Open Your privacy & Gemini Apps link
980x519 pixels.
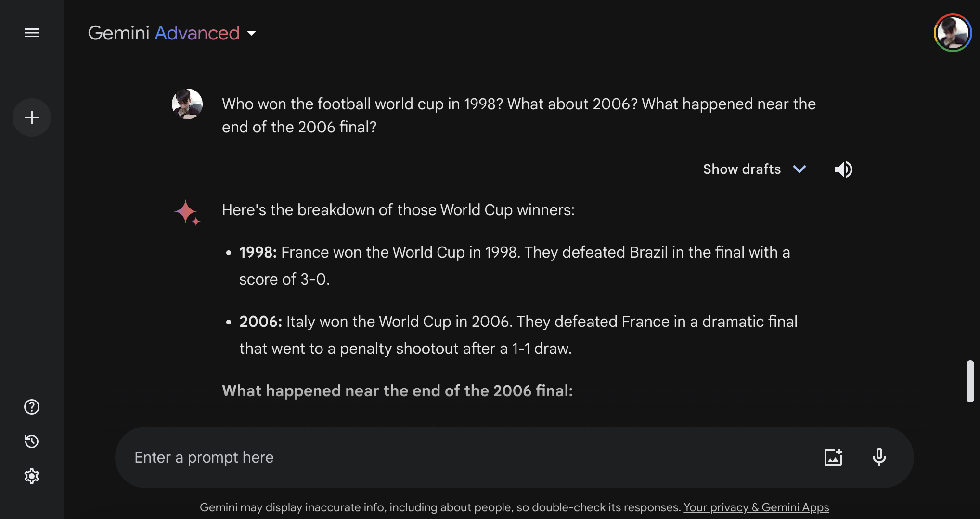click(x=756, y=507)
